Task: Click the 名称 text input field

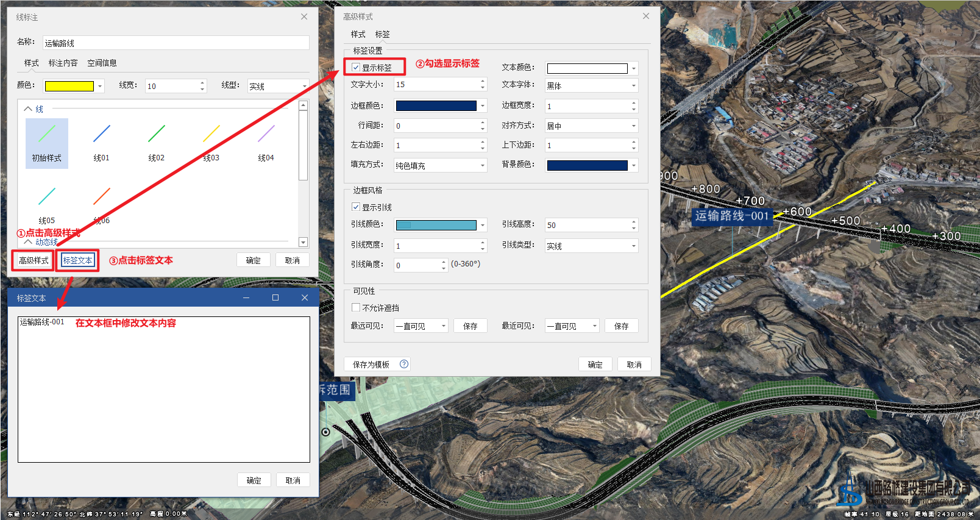Action: coord(176,43)
